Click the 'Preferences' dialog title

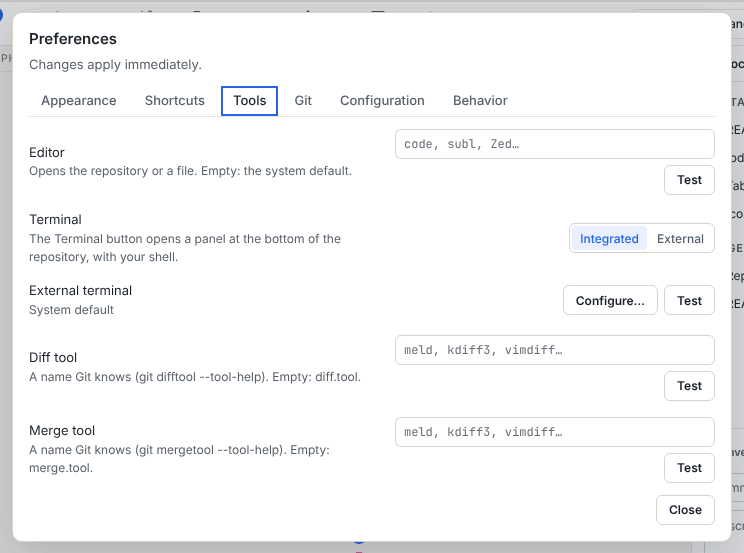(73, 39)
